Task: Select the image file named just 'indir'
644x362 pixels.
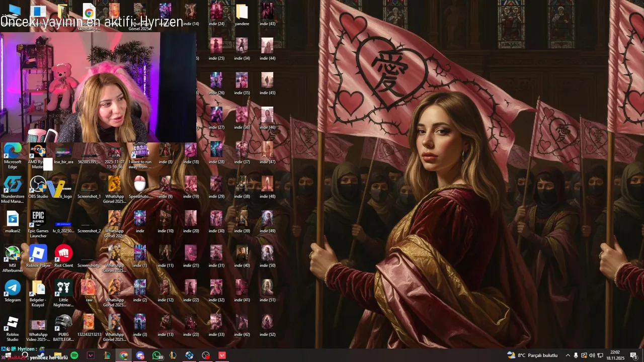Action: [x=140, y=222]
